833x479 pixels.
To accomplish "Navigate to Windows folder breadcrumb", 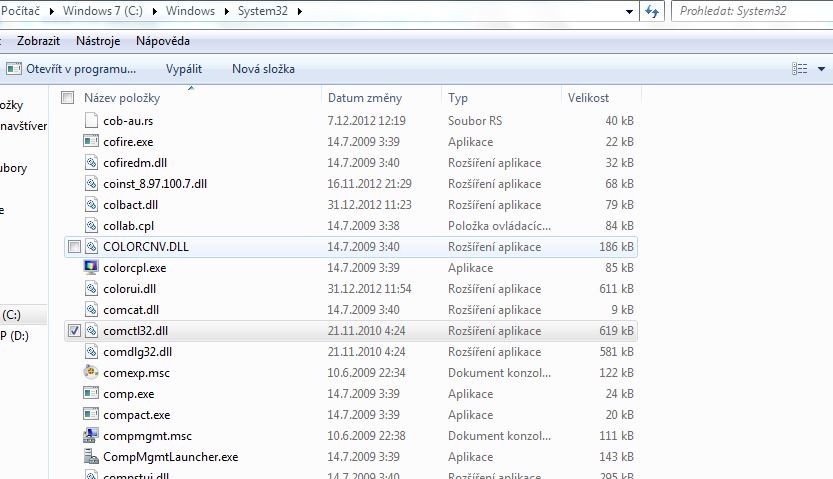I will point(190,11).
